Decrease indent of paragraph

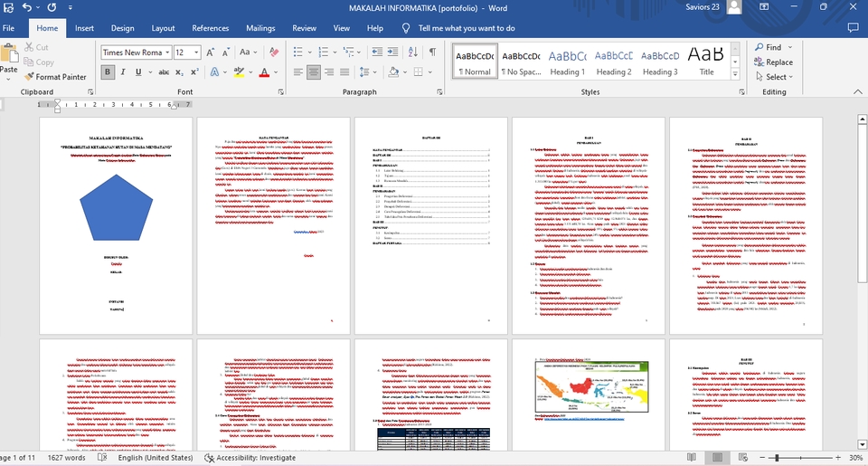(377, 52)
